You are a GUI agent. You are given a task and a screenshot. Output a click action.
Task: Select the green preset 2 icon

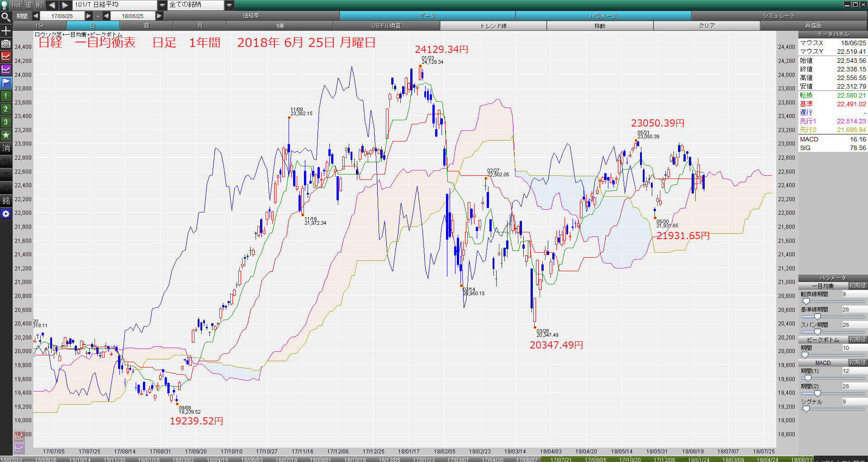6,109
